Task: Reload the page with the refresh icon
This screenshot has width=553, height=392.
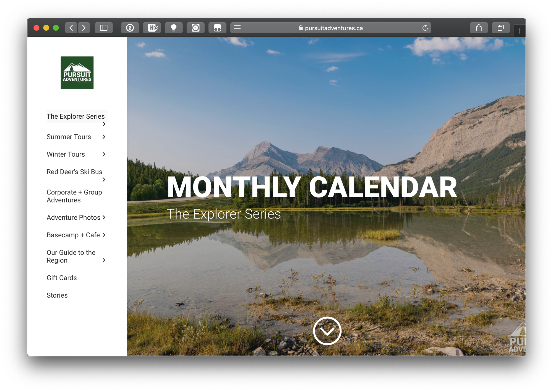Action: click(425, 28)
